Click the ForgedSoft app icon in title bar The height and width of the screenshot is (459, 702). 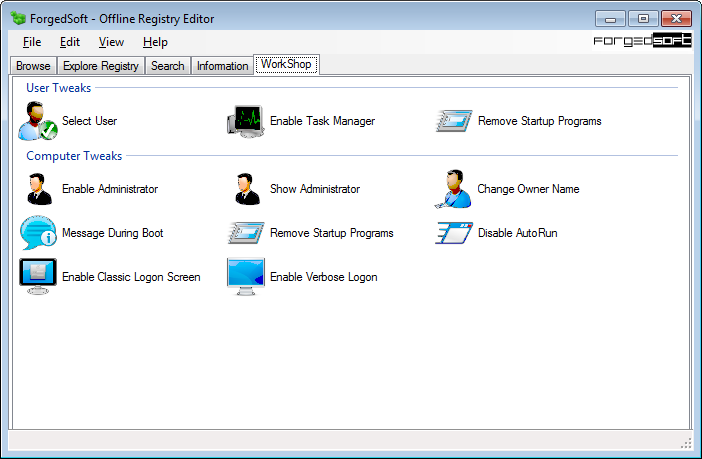[x=18, y=18]
